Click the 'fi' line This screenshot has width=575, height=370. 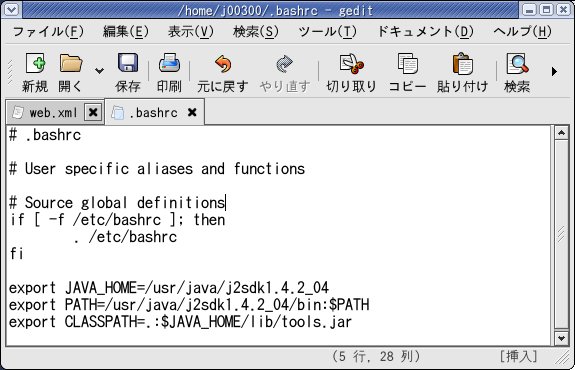17,254
